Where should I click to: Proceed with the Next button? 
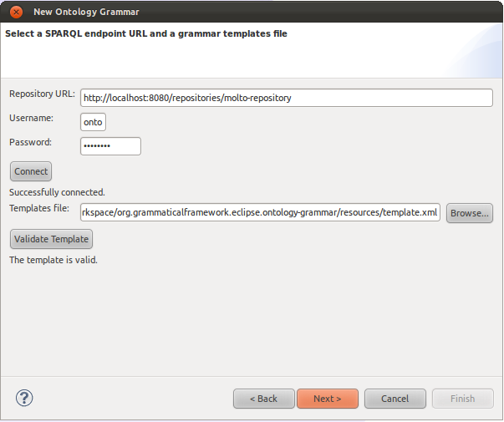coord(328,399)
